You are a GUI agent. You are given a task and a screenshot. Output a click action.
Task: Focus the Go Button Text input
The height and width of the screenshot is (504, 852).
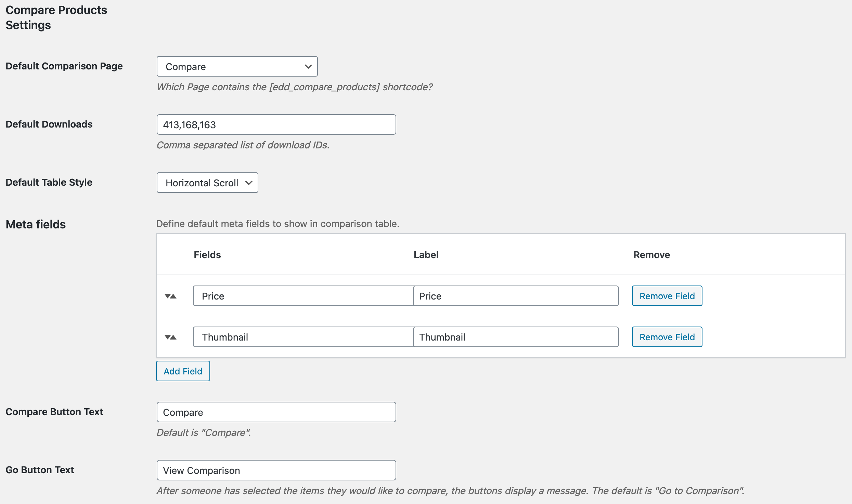point(276,470)
